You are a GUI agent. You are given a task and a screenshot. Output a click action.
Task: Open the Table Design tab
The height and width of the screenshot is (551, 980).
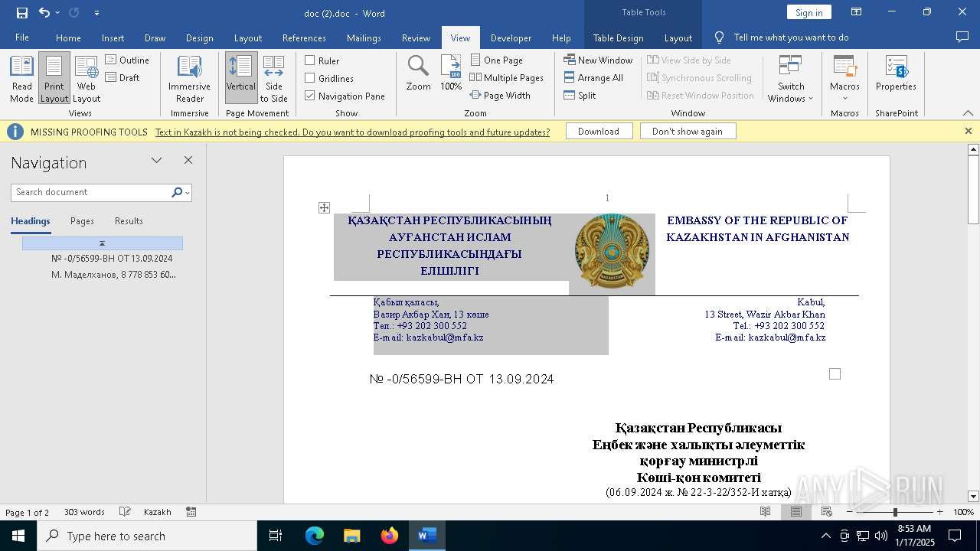point(618,37)
